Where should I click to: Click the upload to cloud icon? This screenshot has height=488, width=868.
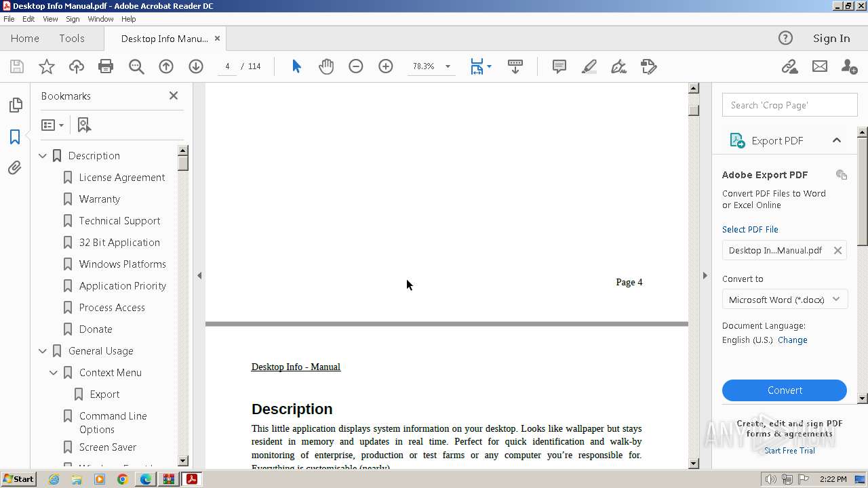pos(77,66)
